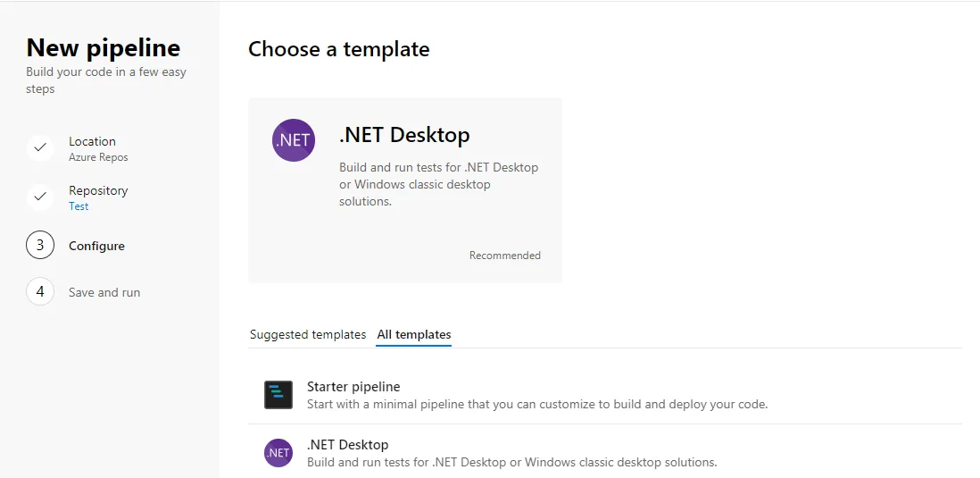Click the Starter pipeline description text
This screenshot has width=980, height=478.
click(537, 404)
